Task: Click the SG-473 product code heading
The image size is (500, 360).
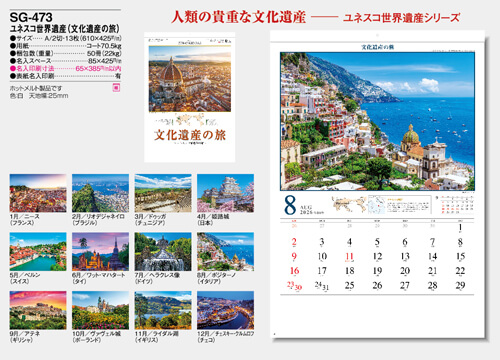Action: pos(31,17)
